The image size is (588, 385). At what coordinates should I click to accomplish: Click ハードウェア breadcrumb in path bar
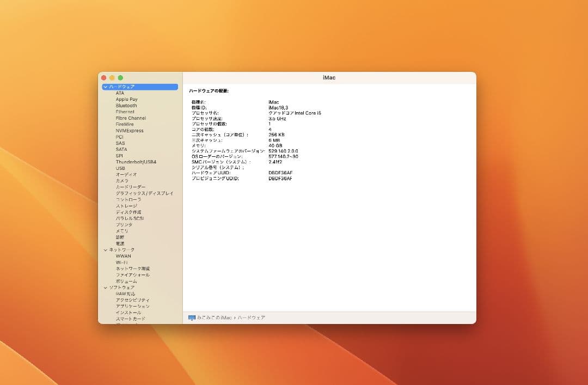[x=252, y=317]
